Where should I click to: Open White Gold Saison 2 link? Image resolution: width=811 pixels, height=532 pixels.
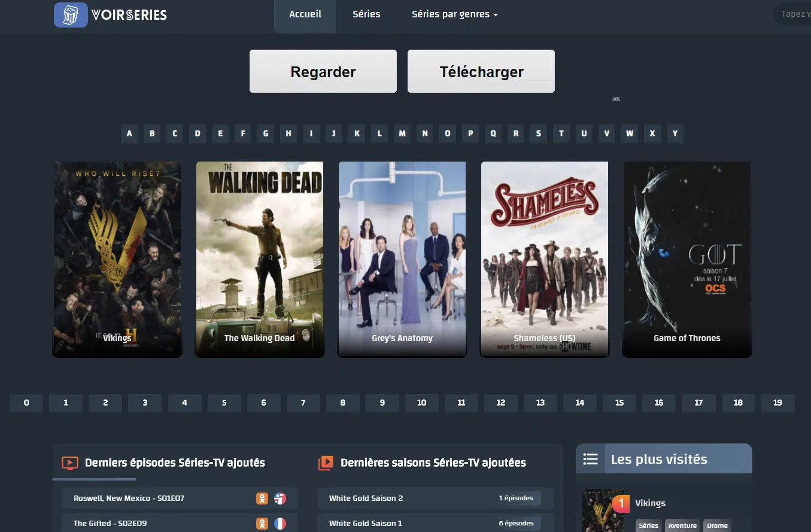[x=366, y=498]
